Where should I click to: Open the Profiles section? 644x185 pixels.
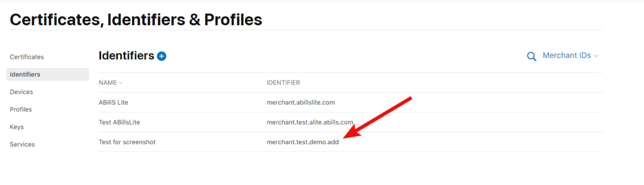21,109
